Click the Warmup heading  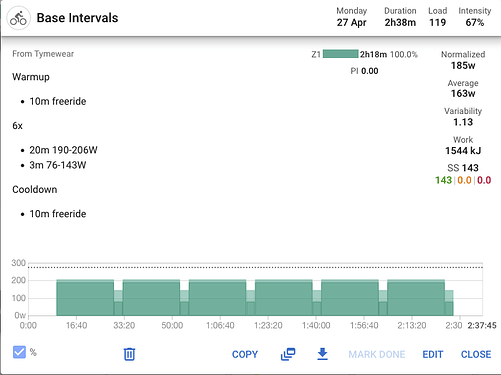[31, 77]
